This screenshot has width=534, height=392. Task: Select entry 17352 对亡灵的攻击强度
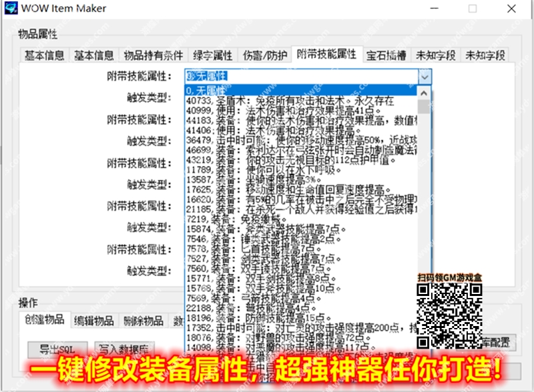[301, 328]
